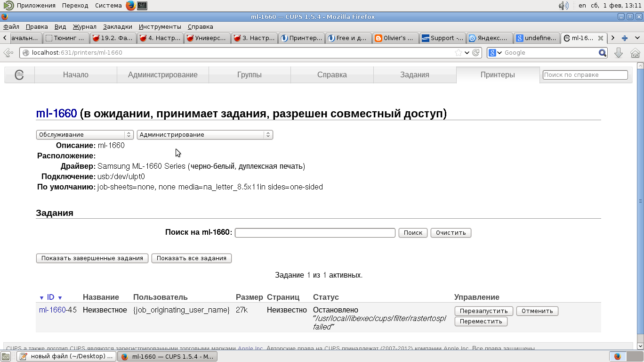Open the Администрирование dropdown list
The width and height of the screenshot is (644, 362).
pyautogui.click(x=205, y=135)
